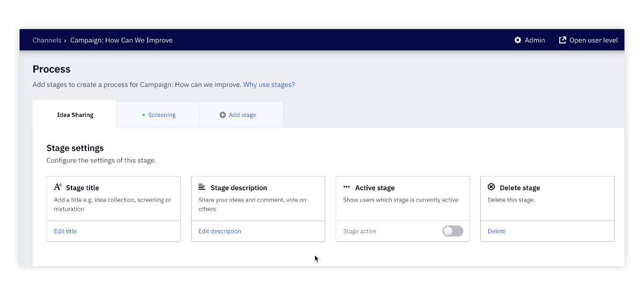The width and height of the screenshot is (644, 295).
Task: Click the green dot on Screening tab
Action: pos(144,115)
